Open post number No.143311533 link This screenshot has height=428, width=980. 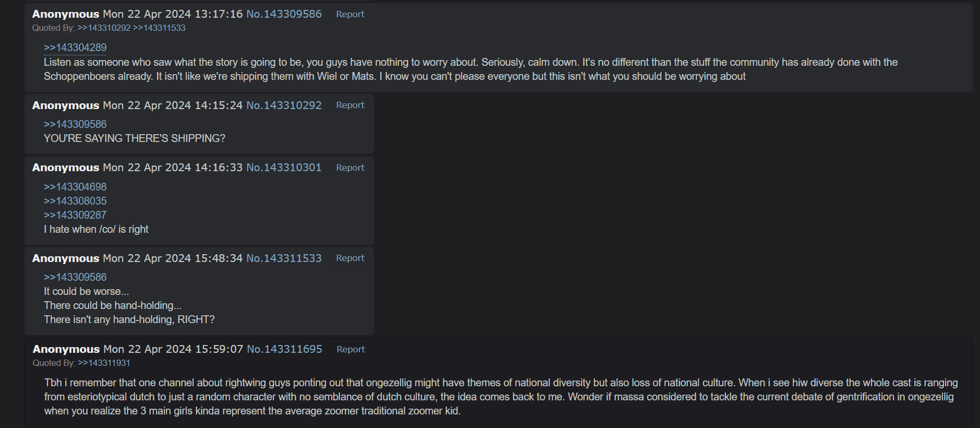tap(284, 258)
